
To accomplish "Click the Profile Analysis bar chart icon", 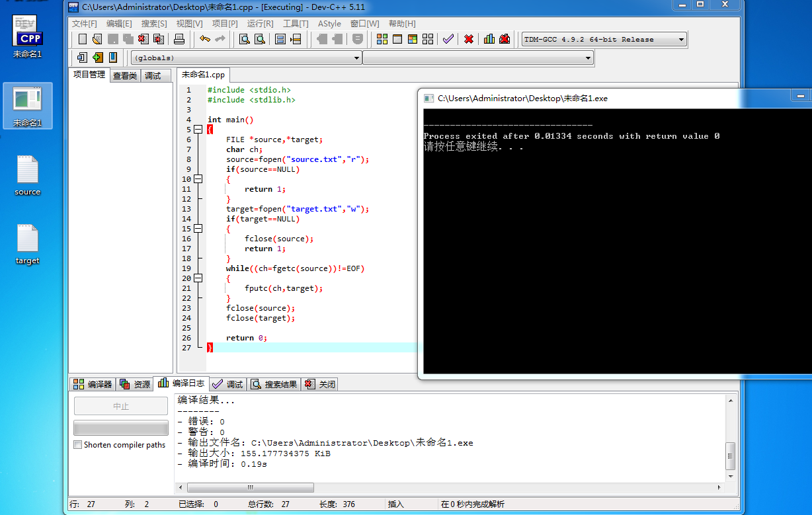I will [x=489, y=39].
